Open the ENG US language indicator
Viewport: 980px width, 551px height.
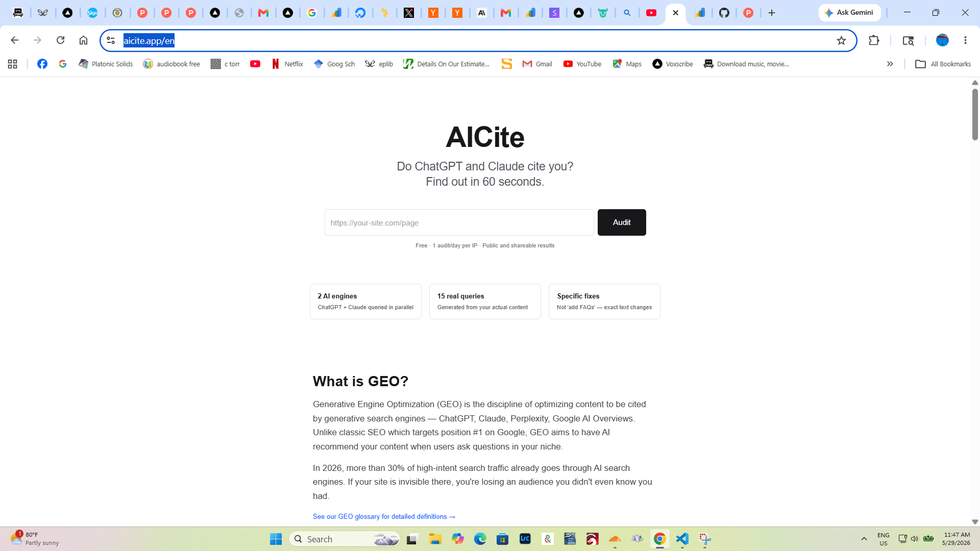883,539
